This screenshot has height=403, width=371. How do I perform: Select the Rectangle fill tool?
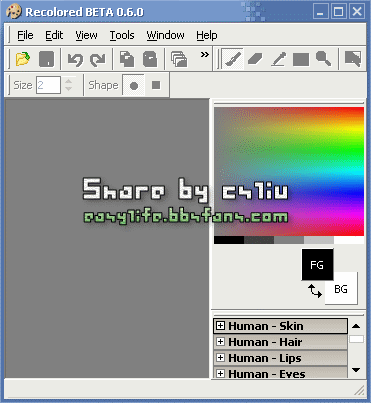click(301, 60)
